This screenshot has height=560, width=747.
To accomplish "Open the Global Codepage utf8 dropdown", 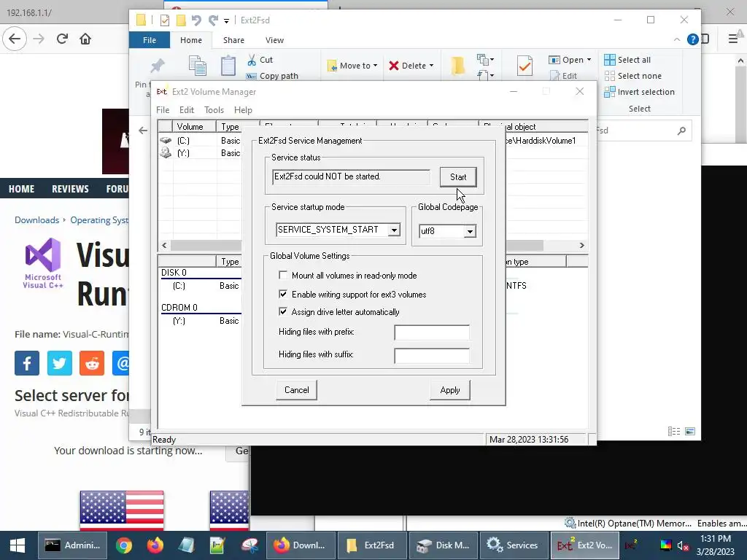I will tap(470, 231).
